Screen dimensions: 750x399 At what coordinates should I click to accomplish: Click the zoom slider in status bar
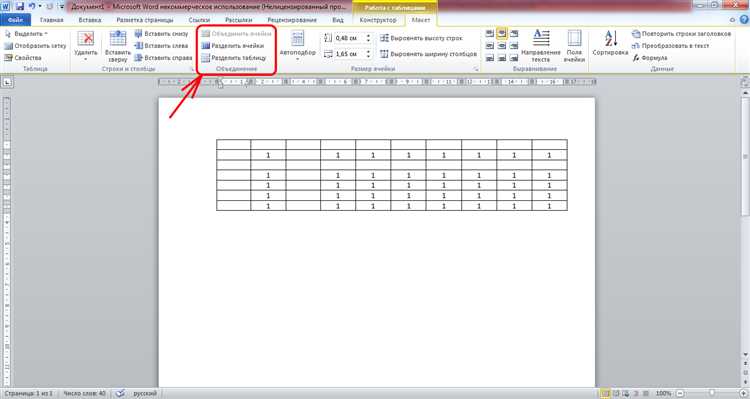[x=712, y=393]
